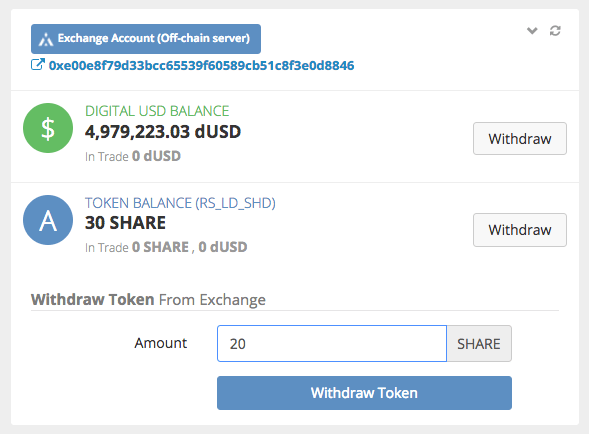
Task: Collapse the panel with the chevron arrow
Action: click(532, 30)
